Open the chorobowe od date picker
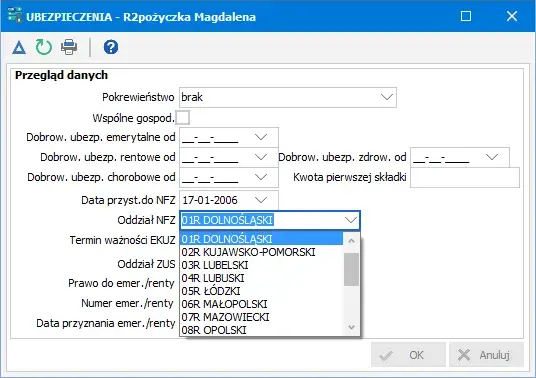The image size is (536, 378). click(x=261, y=177)
